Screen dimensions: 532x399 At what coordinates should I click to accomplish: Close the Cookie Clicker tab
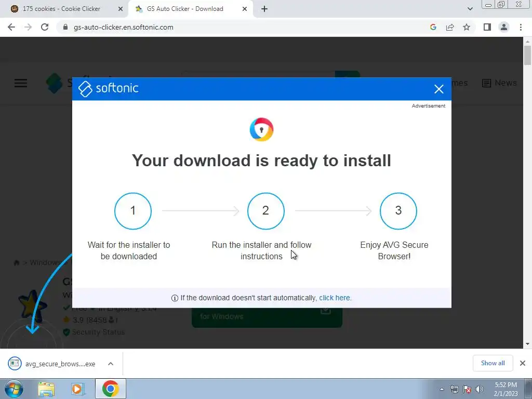(x=120, y=9)
